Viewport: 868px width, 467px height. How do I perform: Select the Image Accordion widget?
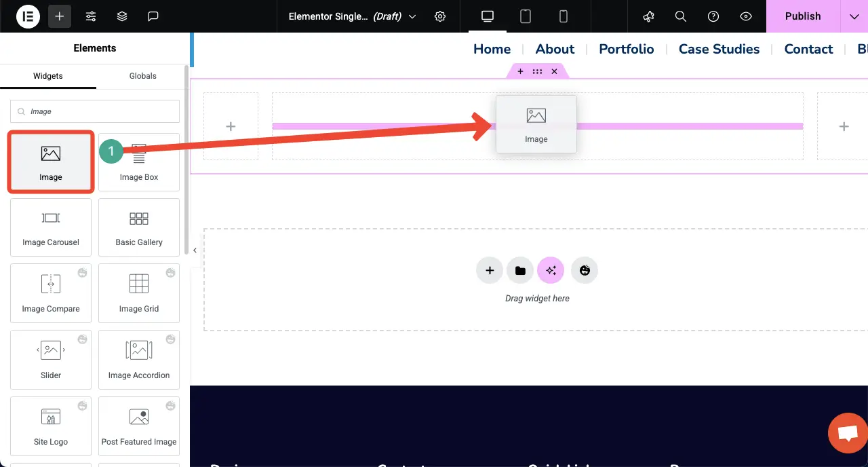coord(139,359)
